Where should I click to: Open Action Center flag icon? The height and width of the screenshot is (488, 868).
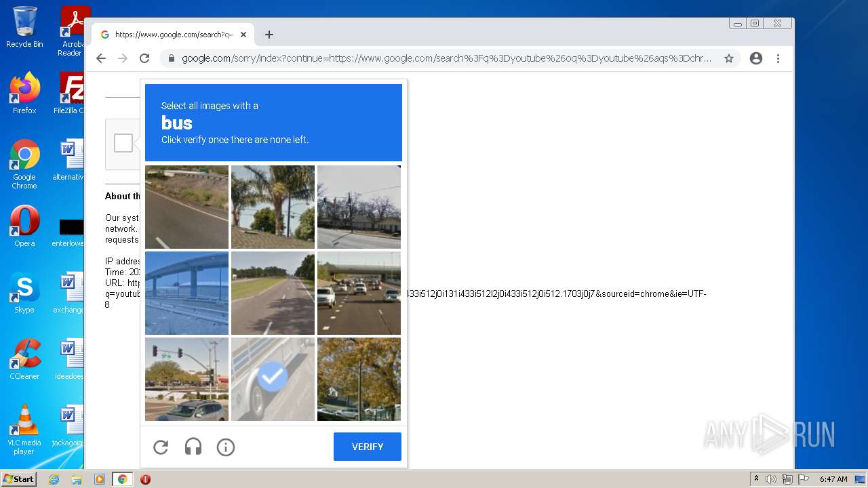coord(804,479)
